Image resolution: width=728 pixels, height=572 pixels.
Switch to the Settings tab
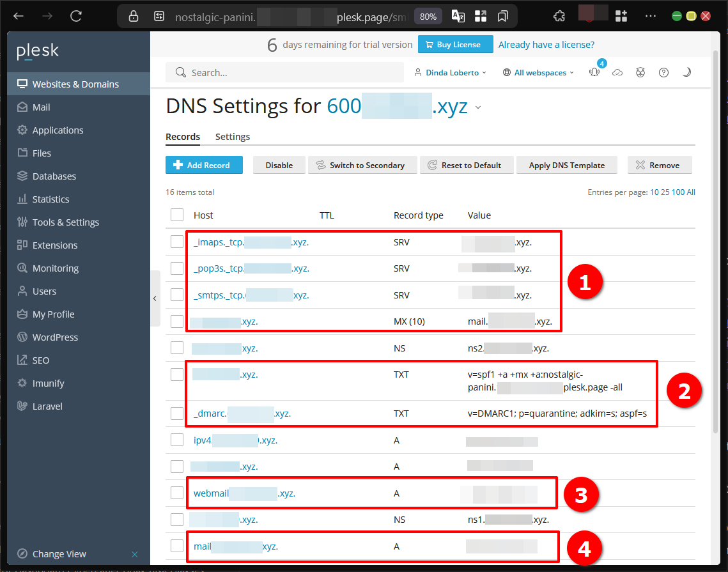tap(232, 136)
